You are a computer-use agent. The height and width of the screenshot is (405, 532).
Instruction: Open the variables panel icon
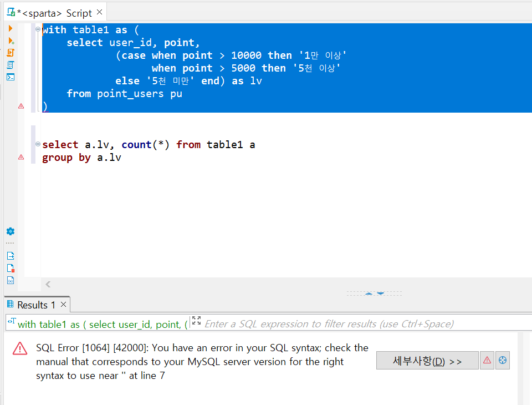click(11, 280)
